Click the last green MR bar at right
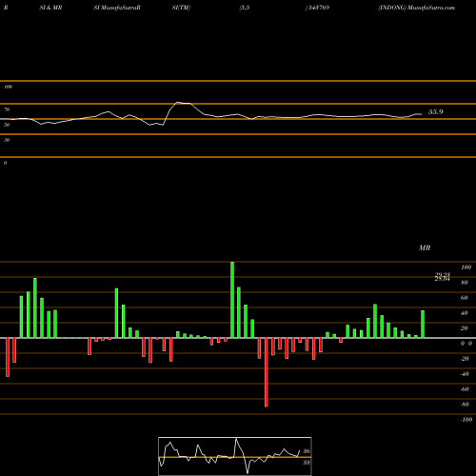Screen dimensions: 476x476 [x=423, y=325]
